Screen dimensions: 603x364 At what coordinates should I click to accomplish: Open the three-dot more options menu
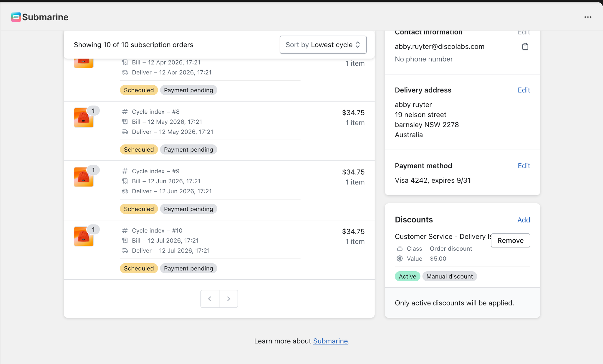click(588, 17)
